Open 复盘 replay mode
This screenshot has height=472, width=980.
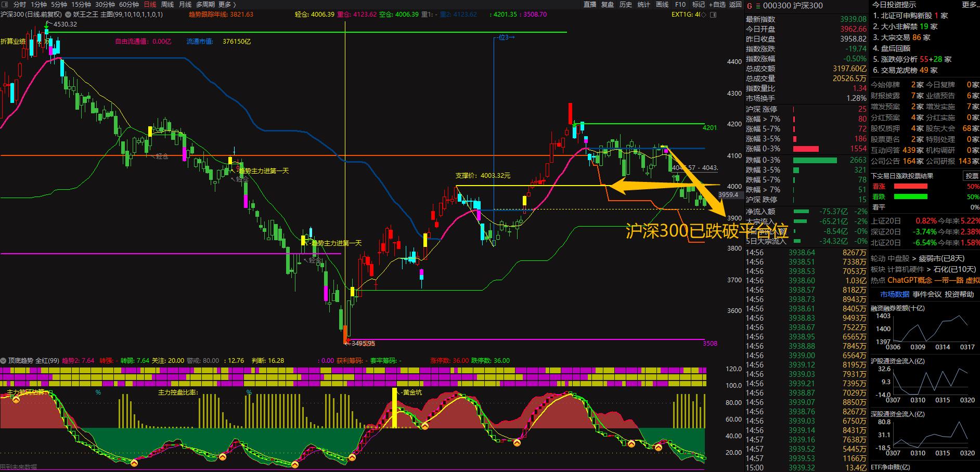coord(608,5)
